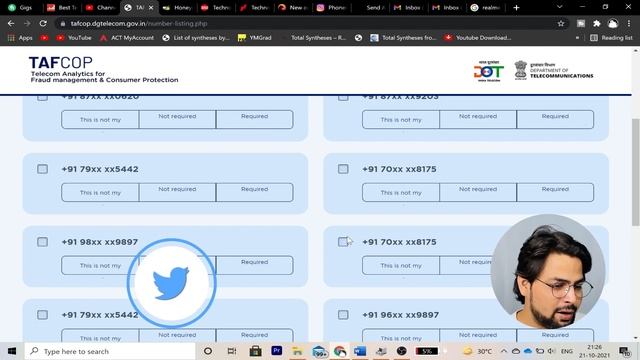This screenshot has width=640, height=360.
Task: Reload the TAFCOP page
Action: (x=43, y=24)
